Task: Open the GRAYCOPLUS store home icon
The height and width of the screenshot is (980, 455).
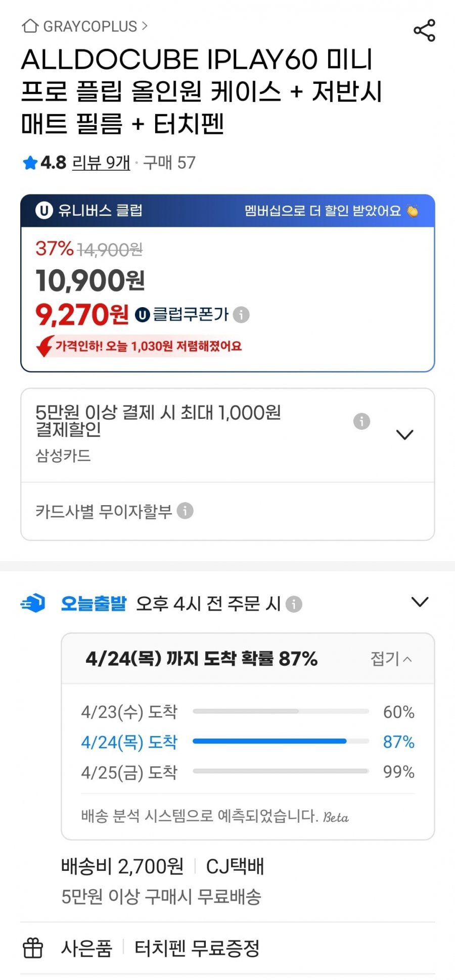Action: 30,26
